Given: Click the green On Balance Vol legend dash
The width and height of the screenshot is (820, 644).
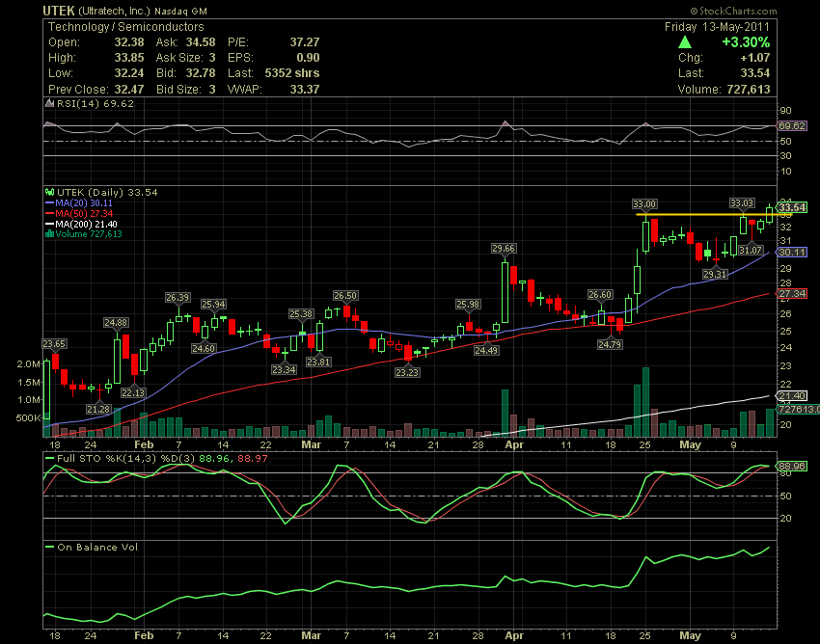Looking at the screenshot, I should point(49,548).
